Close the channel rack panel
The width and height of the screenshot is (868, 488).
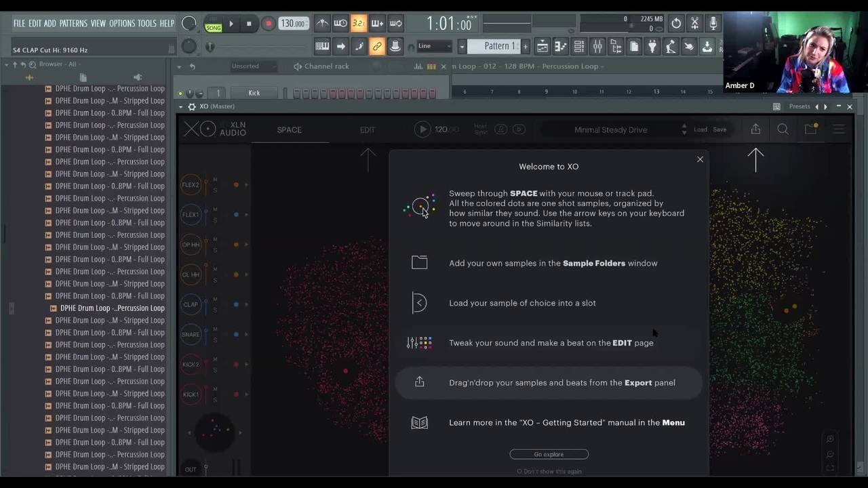coord(443,66)
